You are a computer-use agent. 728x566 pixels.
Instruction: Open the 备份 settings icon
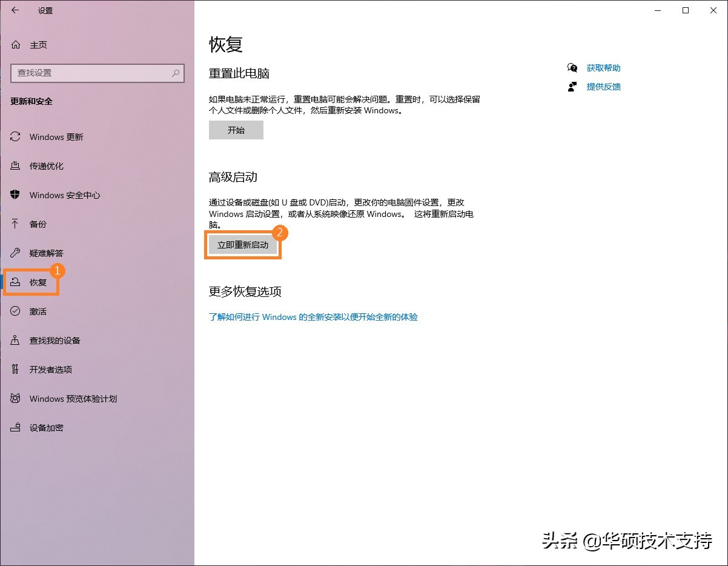click(15, 224)
